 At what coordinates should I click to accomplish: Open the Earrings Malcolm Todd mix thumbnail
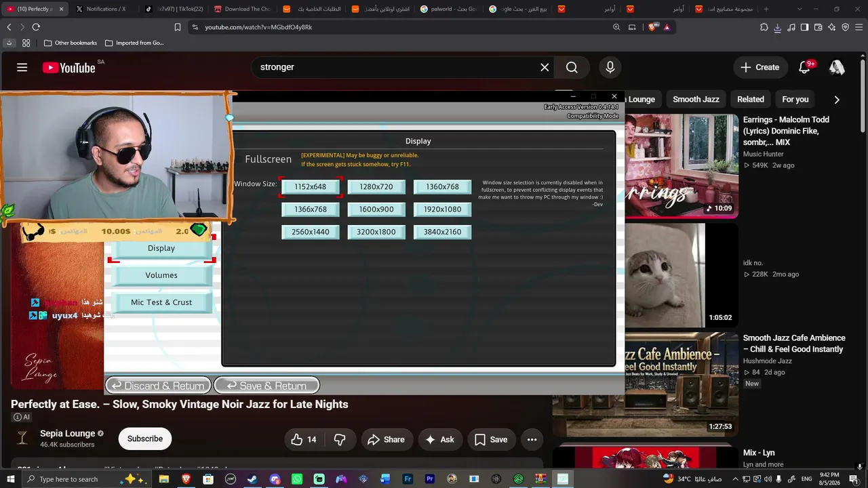point(682,166)
